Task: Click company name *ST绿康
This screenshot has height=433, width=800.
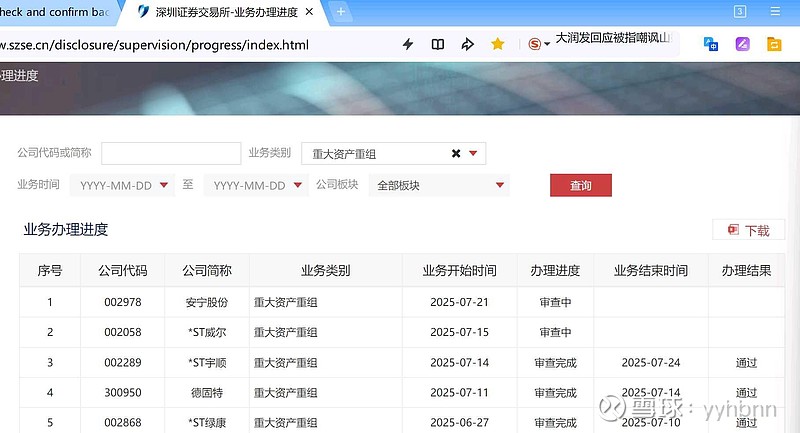Action: tap(207, 423)
